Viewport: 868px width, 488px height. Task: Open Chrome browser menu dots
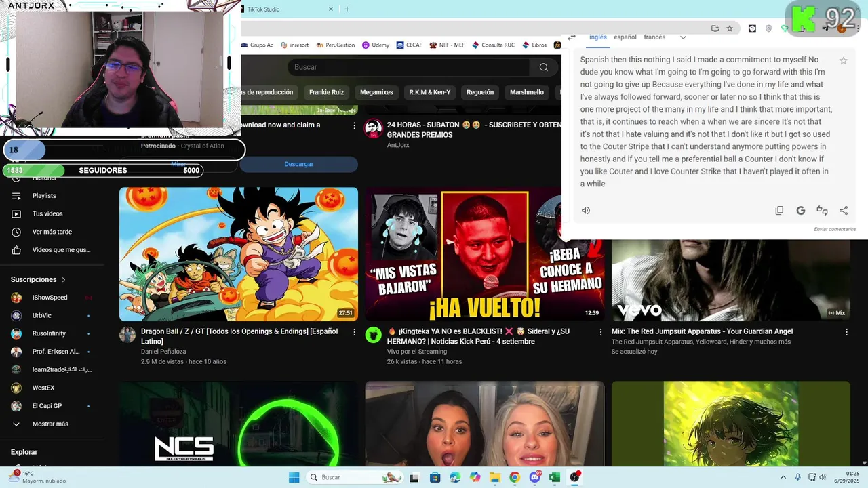(x=859, y=28)
